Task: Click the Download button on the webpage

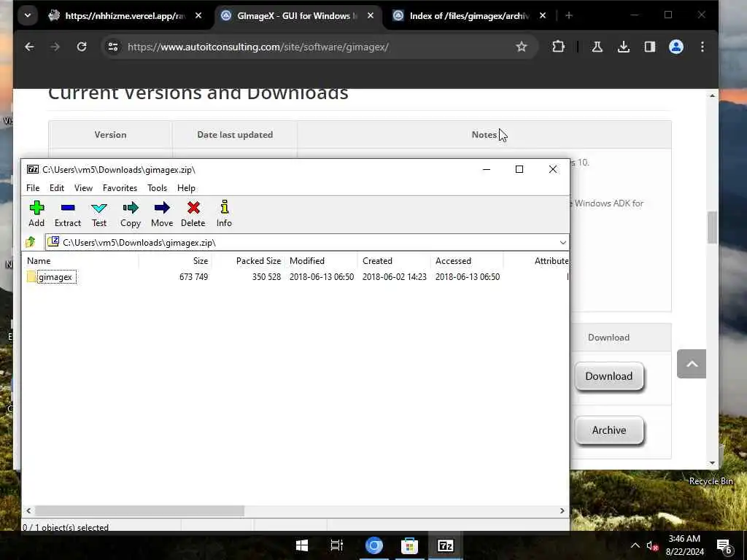Action: 609,376
